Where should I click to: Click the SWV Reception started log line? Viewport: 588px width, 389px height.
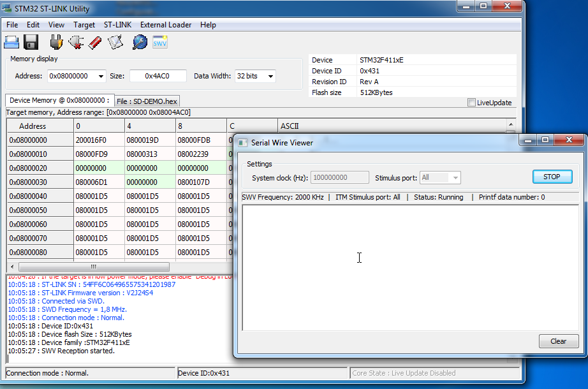(x=61, y=351)
